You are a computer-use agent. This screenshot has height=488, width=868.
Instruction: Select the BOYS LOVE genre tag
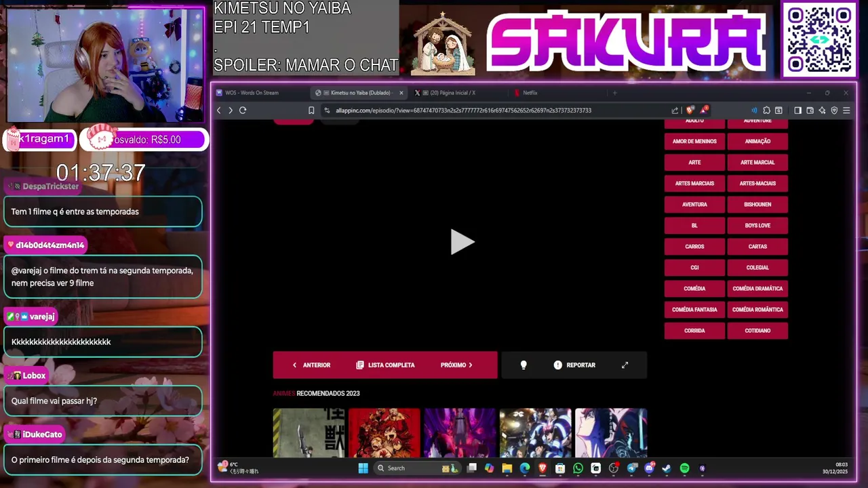click(757, 226)
